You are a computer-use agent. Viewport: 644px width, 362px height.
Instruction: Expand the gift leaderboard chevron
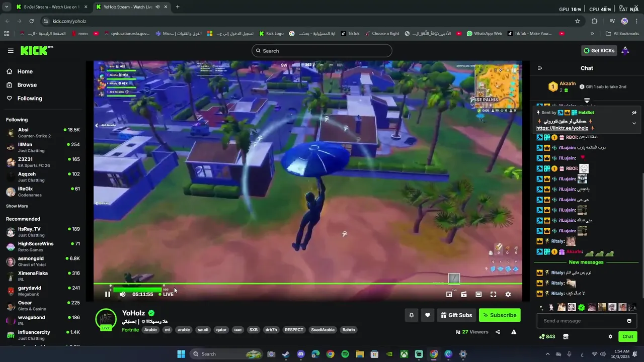(587, 101)
